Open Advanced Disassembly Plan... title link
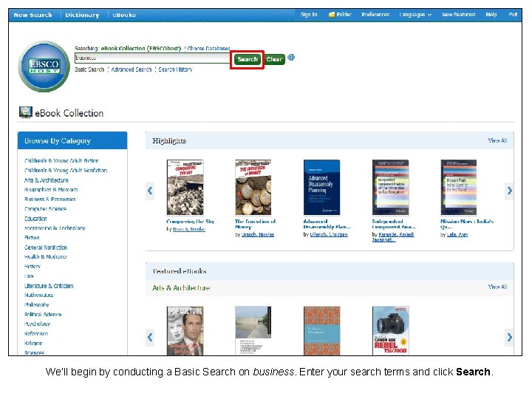This screenshot has width=532, height=399. [327, 225]
